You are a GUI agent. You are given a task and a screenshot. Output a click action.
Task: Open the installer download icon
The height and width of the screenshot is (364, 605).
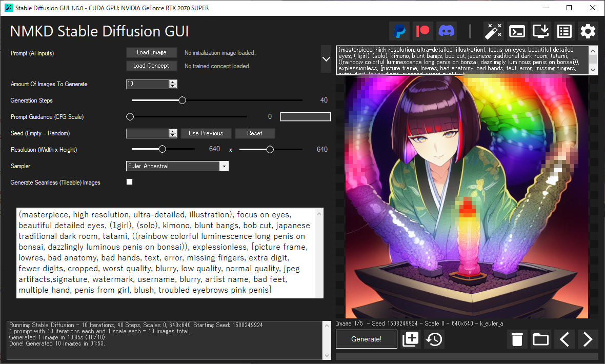(540, 31)
